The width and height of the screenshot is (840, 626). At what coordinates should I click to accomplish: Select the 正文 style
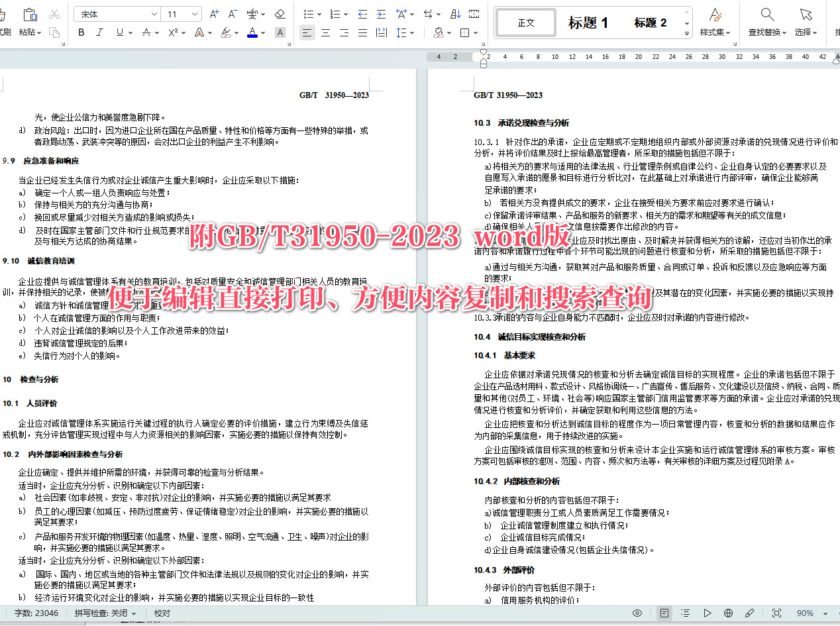coord(525,22)
